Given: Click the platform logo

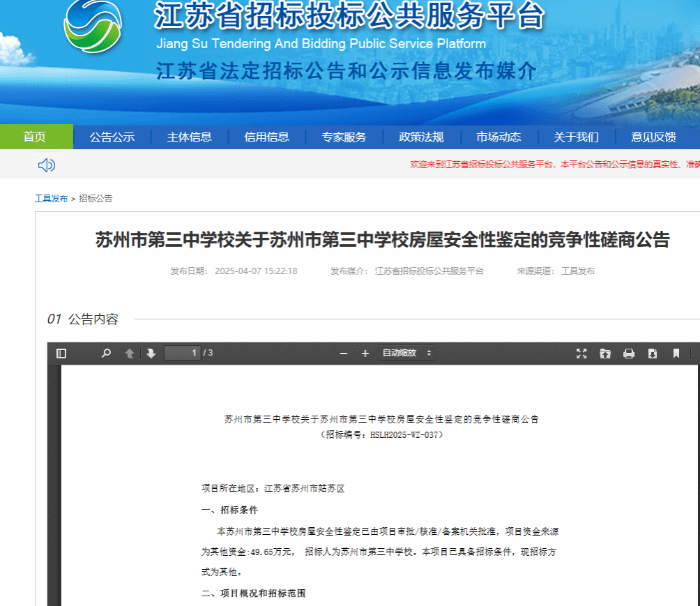Looking at the screenshot, I should pyautogui.click(x=93, y=26).
